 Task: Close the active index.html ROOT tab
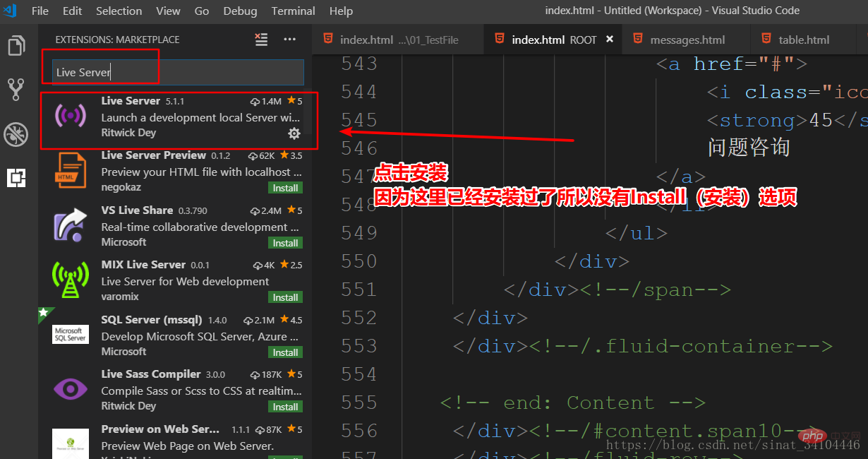[609, 40]
